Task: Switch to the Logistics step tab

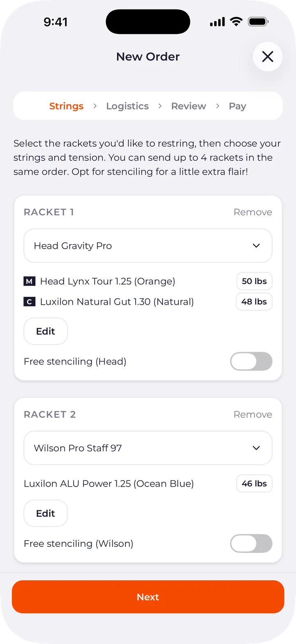Action: [x=127, y=106]
